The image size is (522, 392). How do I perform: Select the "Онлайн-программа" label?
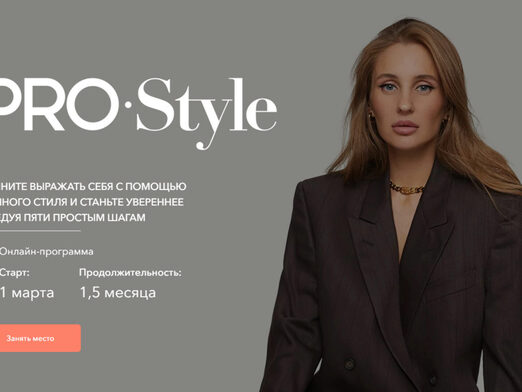(x=46, y=251)
